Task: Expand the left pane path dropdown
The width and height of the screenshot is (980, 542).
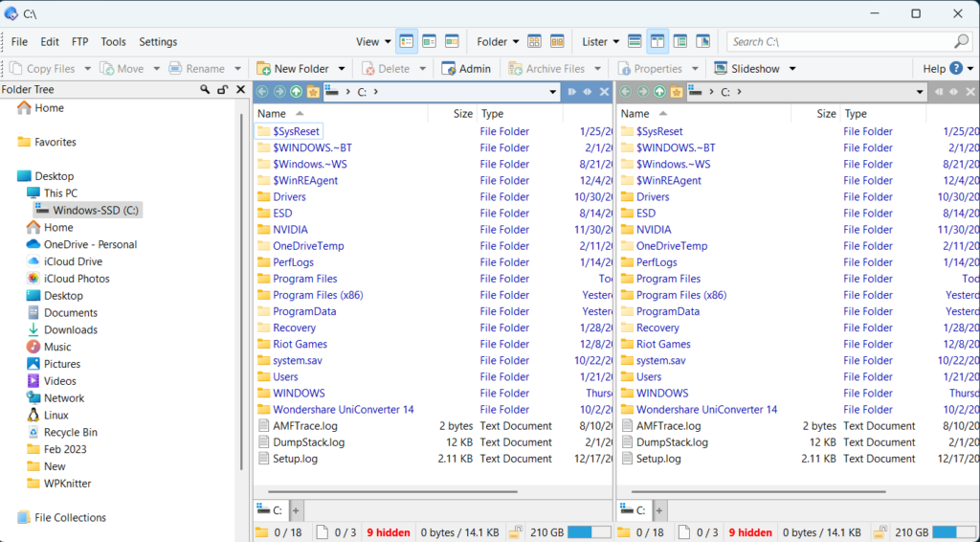Action: pyautogui.click(x=553, y=92)
